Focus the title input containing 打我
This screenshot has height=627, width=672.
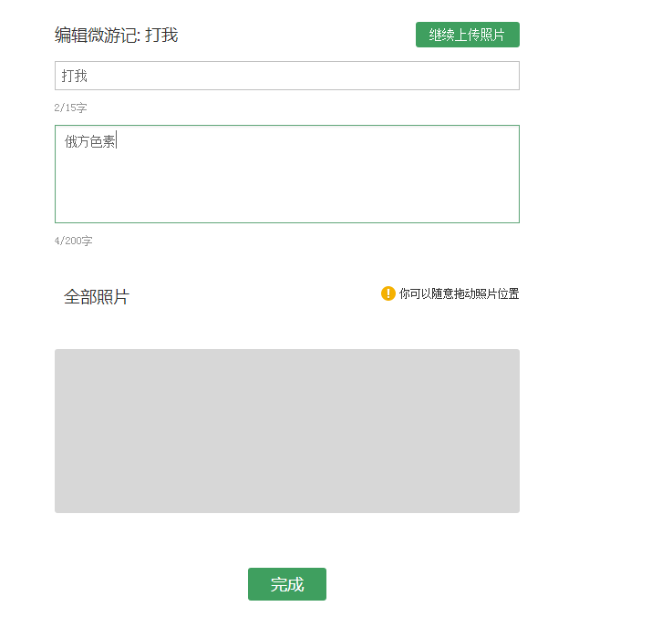tap(286, 76)
